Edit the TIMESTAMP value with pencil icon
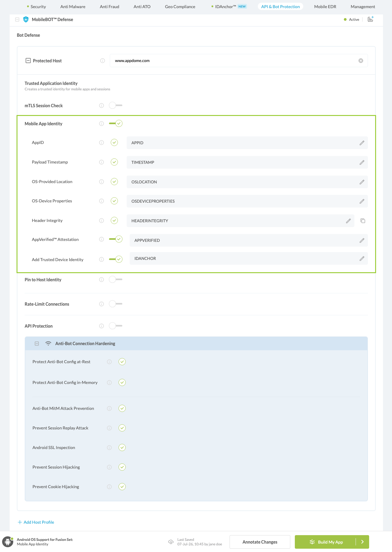The height and width of the screenshot is (552, 392). click(x=362, y=163)
